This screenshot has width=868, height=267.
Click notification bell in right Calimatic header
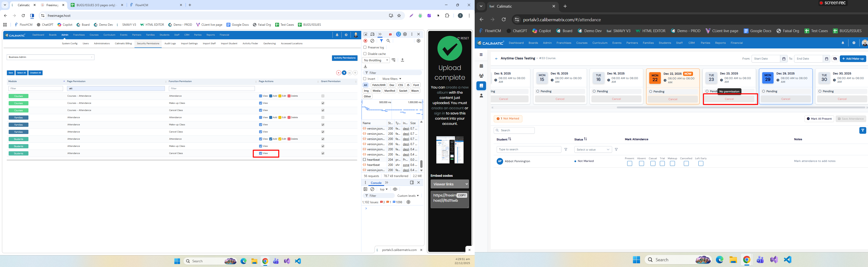click(x=843, y=43)
